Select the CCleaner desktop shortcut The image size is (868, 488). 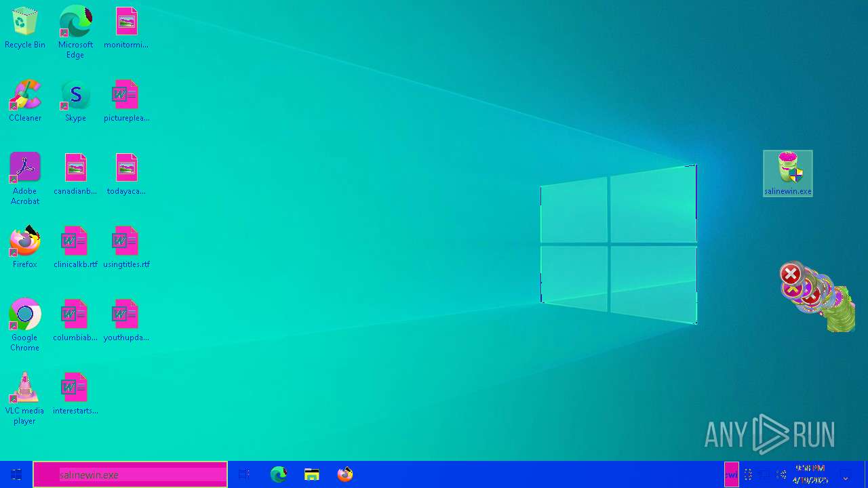coord(24,101)
